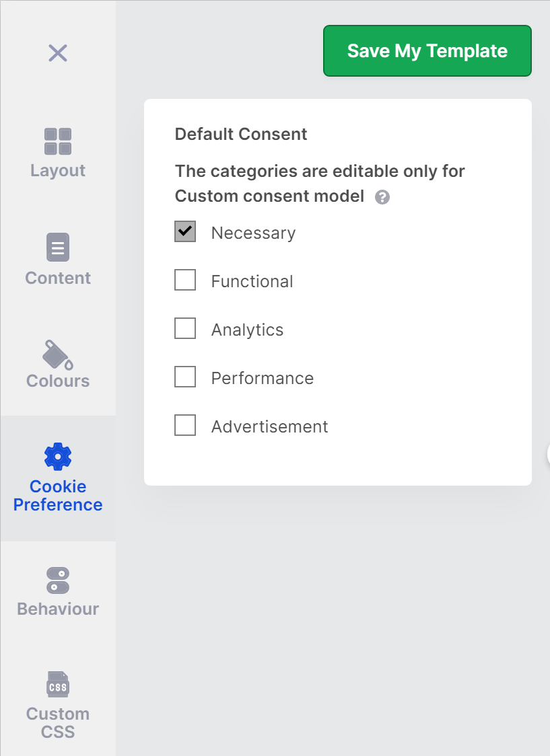Viewport: 550px width, 756px height.
Task: Uncheck the Necessary checkbox
Action: click(185, 232)
